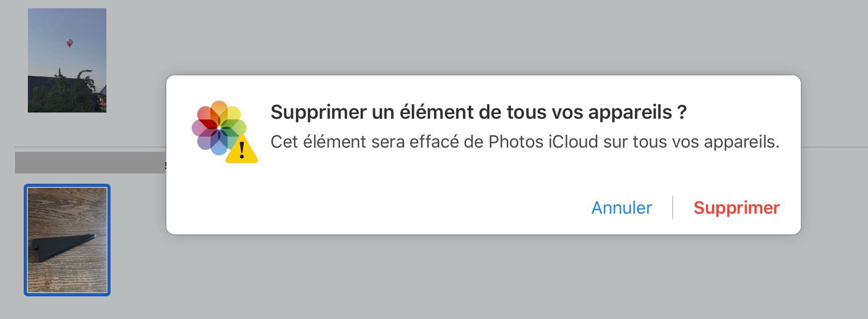
Task: Click the vertical separator between Annuler and Supprimer
Action: coord(673,208)
